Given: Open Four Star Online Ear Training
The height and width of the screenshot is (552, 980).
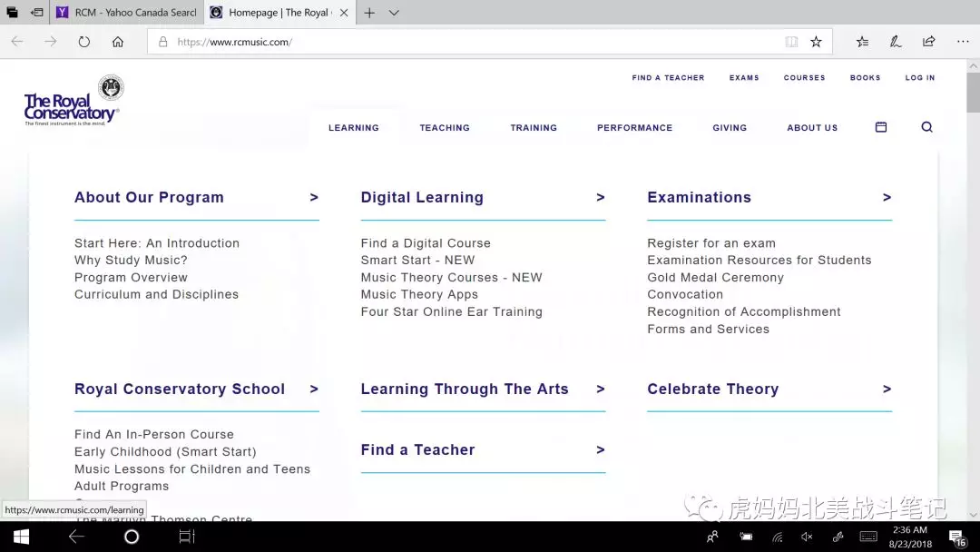Looking at the screenshot, I should click(451, 312).
